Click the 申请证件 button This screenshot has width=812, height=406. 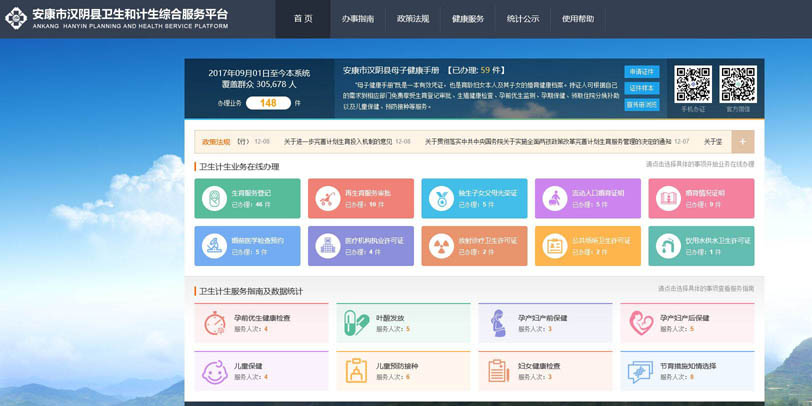click(642, 71)
